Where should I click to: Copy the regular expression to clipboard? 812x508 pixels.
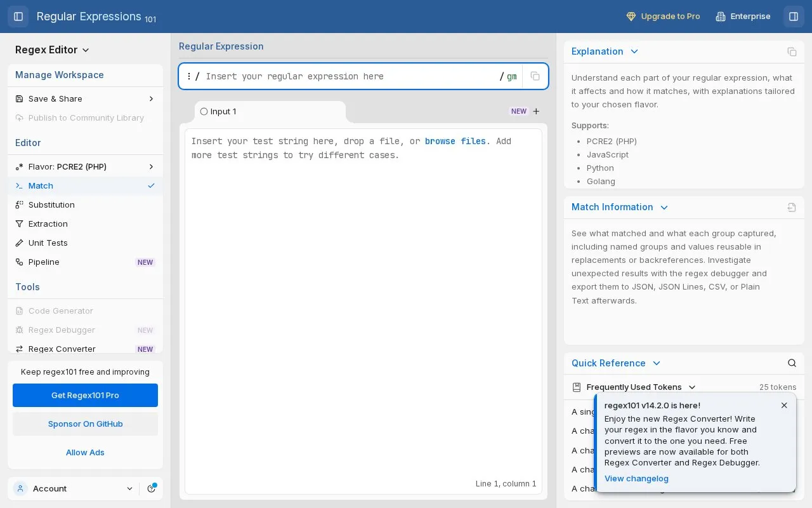pyautogui.click(x=535, y=76)
